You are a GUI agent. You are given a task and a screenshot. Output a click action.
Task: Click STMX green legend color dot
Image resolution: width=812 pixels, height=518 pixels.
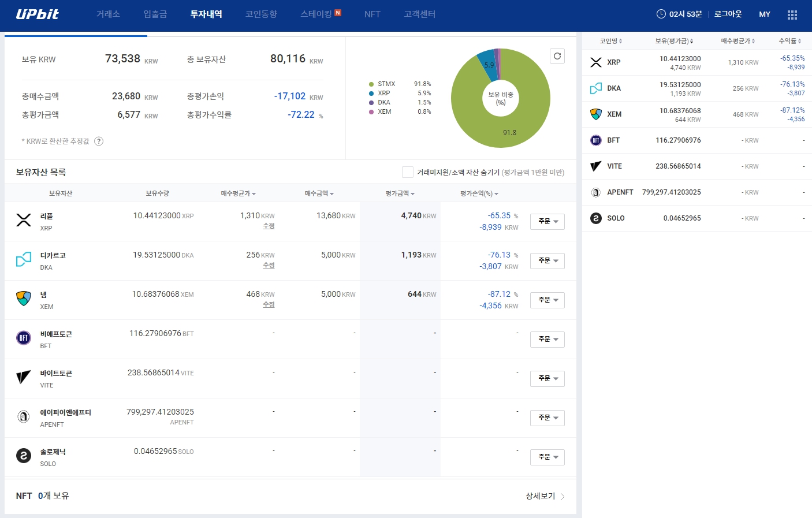click(371, 84)
